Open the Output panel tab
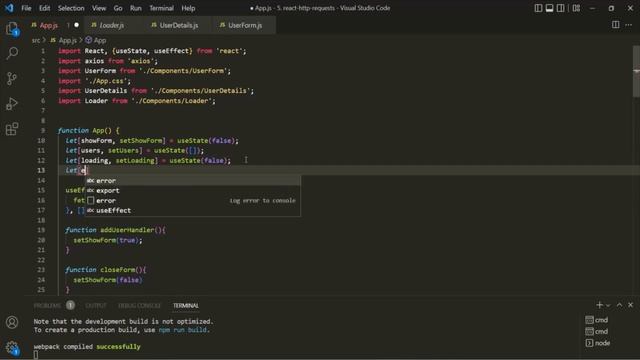 click(96, 305)
